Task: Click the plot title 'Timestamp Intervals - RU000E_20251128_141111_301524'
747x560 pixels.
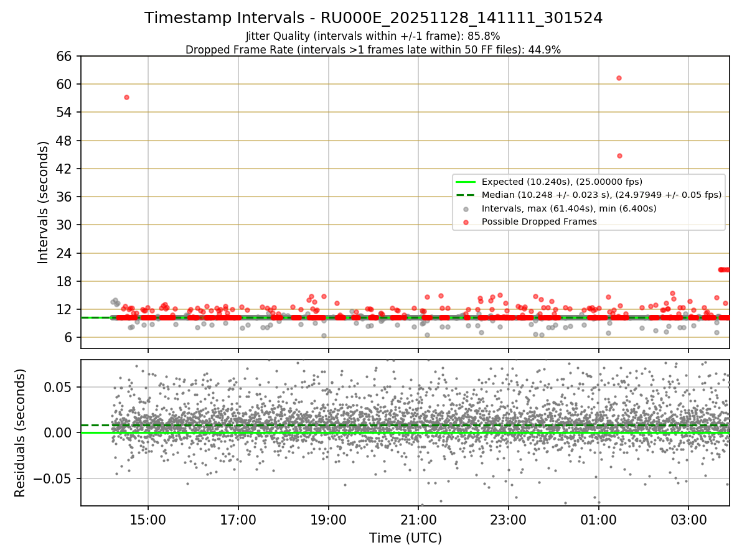Action: point(374,18)
